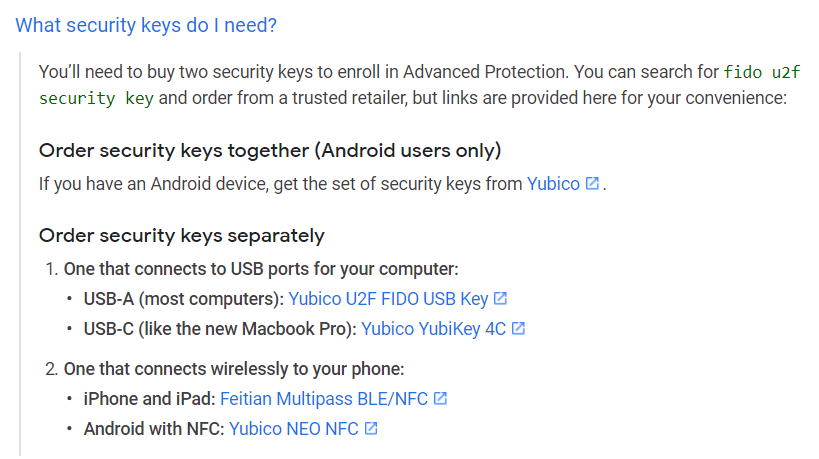The height and width of the screenshot is (459, 819).
Task: Open the Yubico YubiKey 4C link
Action: [x=434, y=329]
